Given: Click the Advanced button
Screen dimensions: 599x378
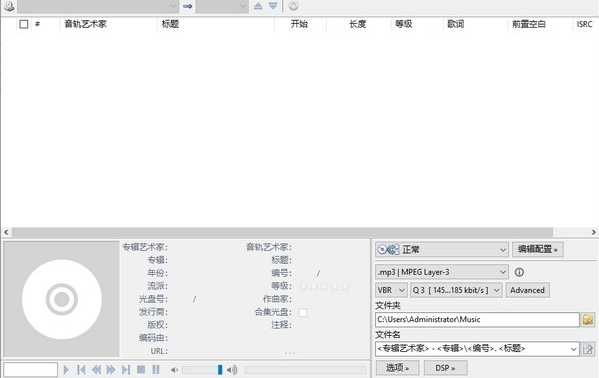Looking at the screenshot, I should pos(527,290).
